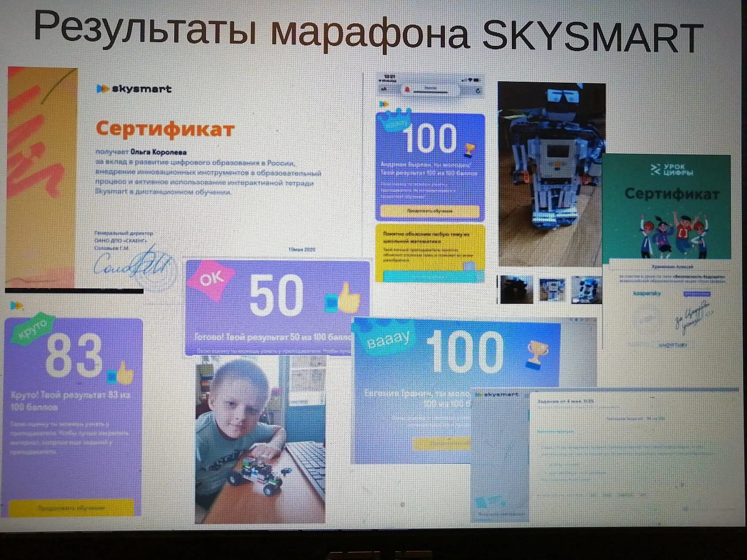Click the text Задание от 4 мая
This screenshot has width=747, height=560.
(x=565, y=401)
